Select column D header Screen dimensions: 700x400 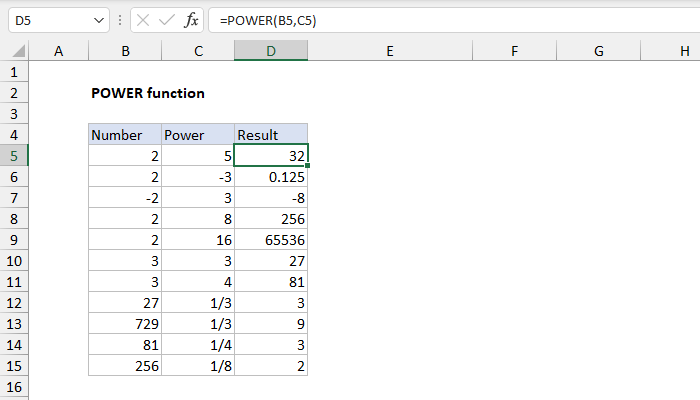[x=271, y=51]
